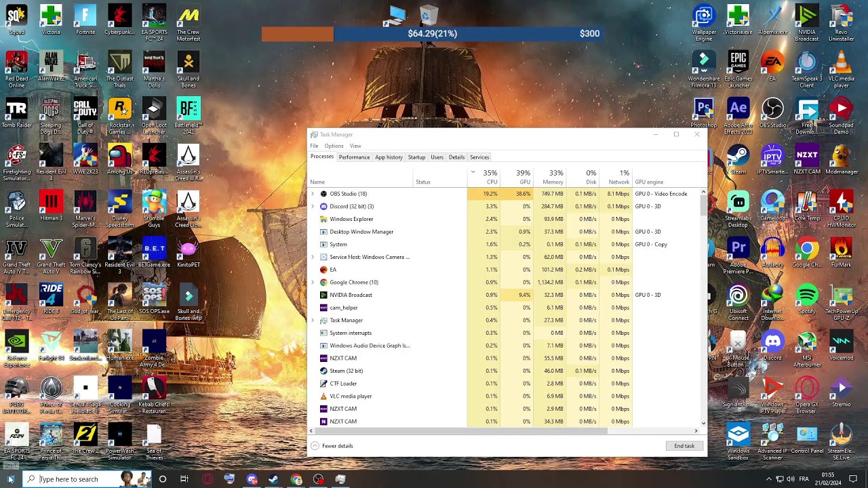
Task: Select the Windows Explorer process row
Action: 505,220
